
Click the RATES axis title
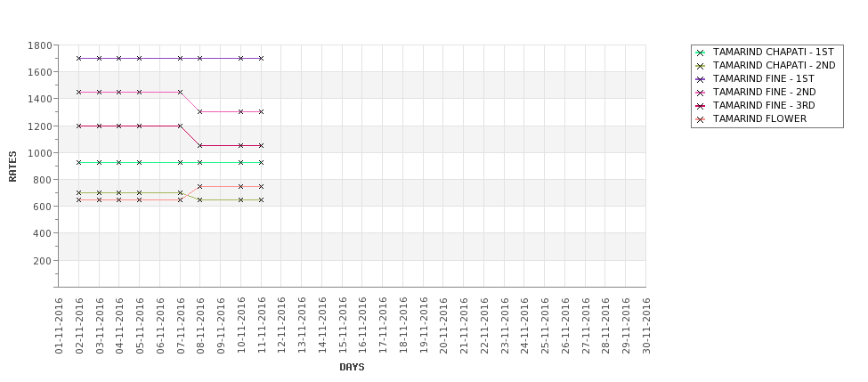[x=12, y=167]
